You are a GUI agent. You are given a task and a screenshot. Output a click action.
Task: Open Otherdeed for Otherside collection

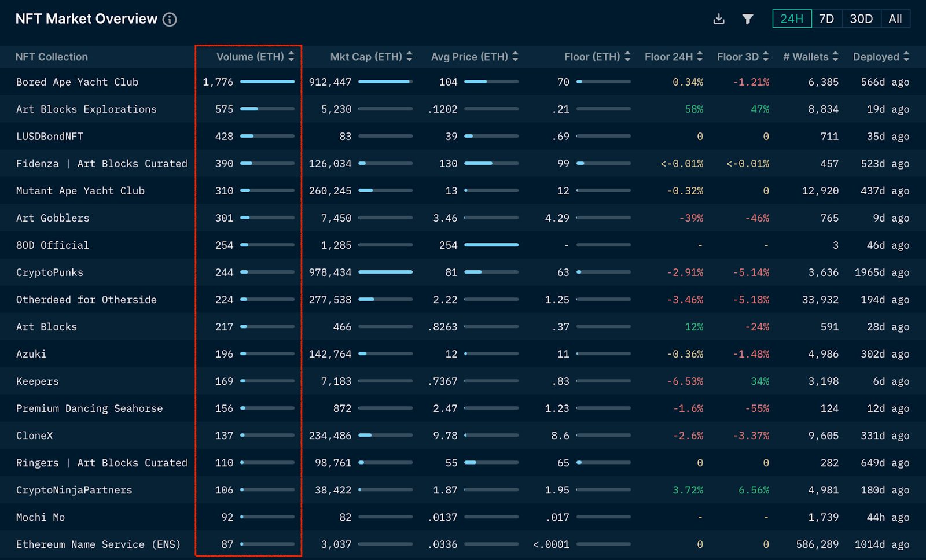click(x=86, y=300)
